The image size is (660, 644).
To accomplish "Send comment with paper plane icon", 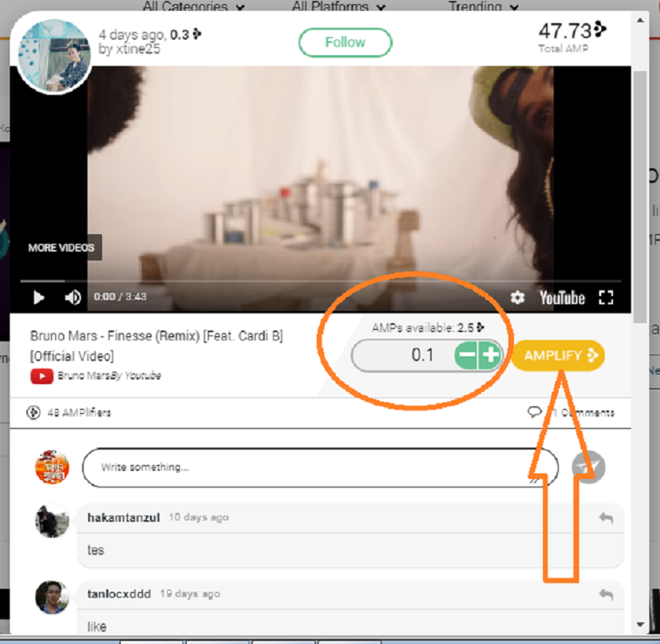I will [x=588, y=467].
